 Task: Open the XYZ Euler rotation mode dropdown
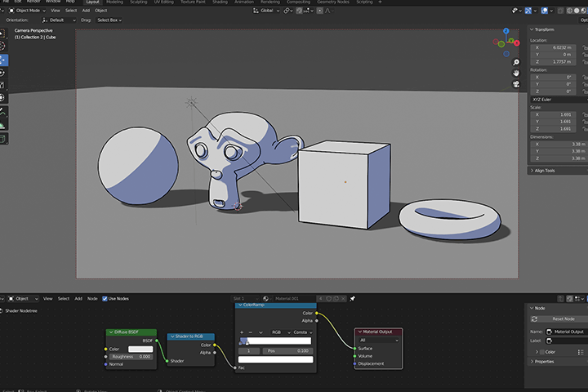[559, 100]
